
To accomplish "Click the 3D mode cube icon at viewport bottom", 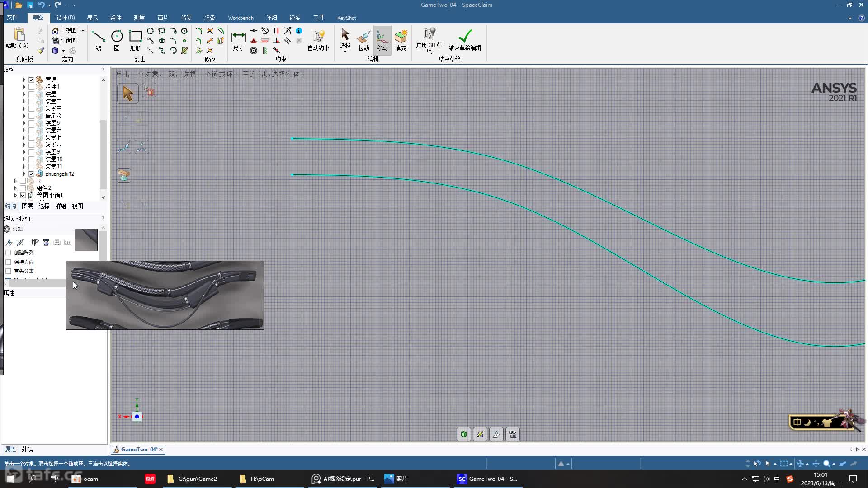I will pyautogui.click(x=464, y=434).
